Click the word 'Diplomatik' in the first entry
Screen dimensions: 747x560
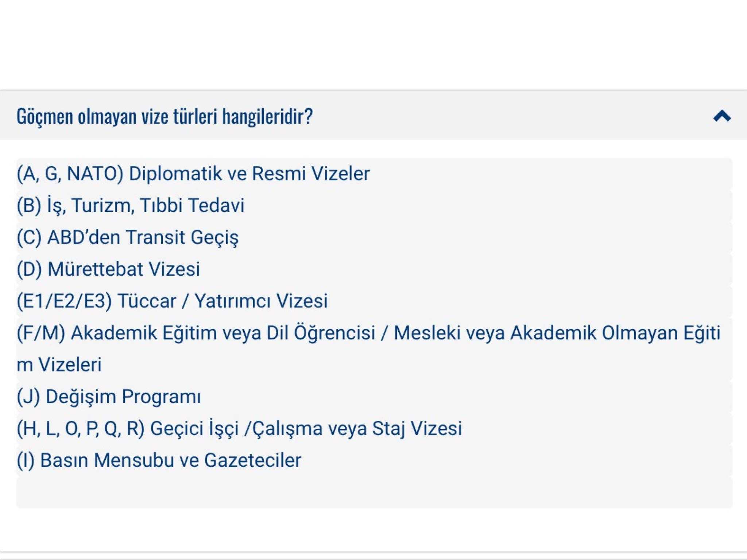click(x=175, y=174)
